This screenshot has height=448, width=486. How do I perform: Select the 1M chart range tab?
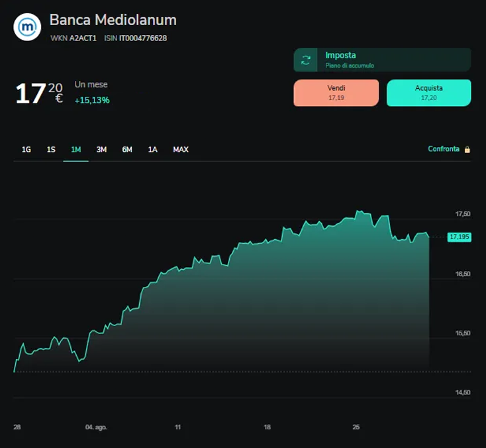click(76, 150)
